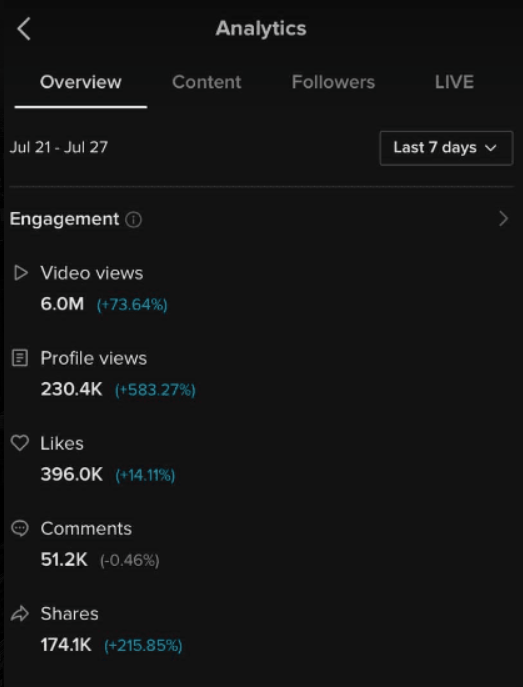Viewport: 523px width, 687px height.
Task: Click the 6.0M video views value
Action: pyautogui.click(x=62, y=304)
